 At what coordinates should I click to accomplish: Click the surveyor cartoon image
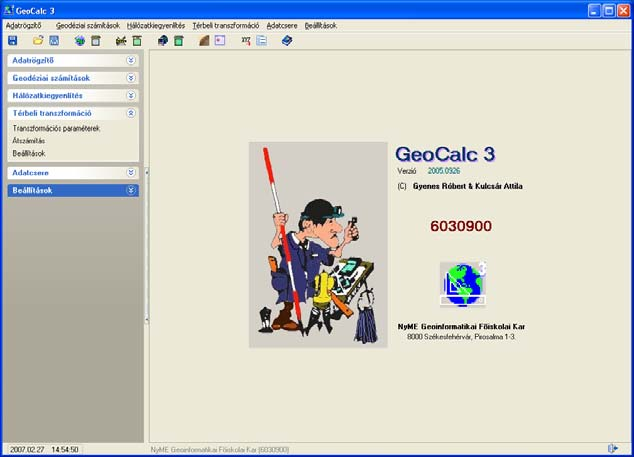(x=318, y=245)
